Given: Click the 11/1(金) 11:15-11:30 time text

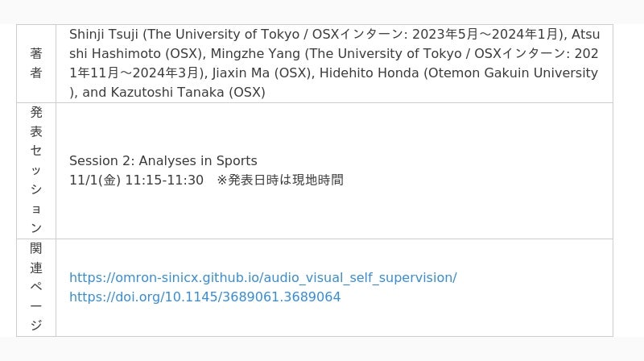Looking at the screenshot, I should [x=136, y=180].
